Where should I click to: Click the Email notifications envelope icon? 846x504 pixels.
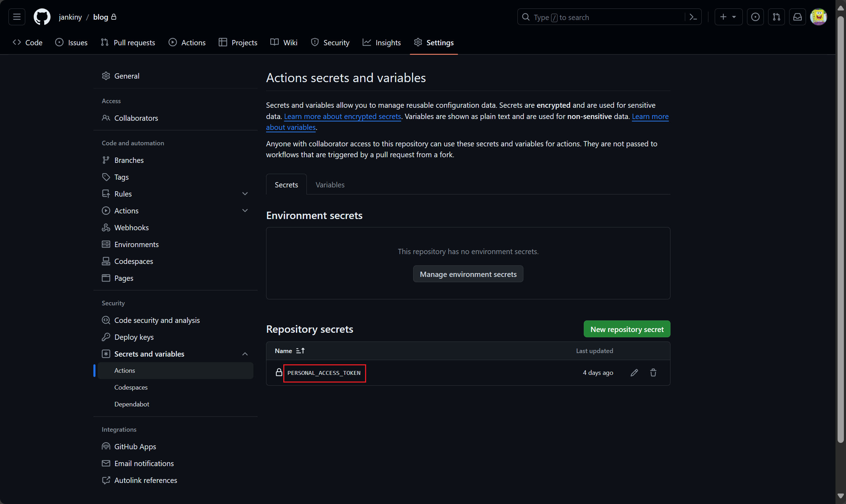click(x=106, y=463)
